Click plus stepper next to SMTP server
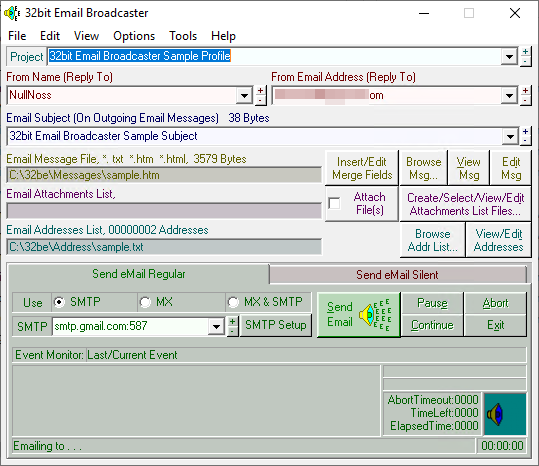 [233, 322]
